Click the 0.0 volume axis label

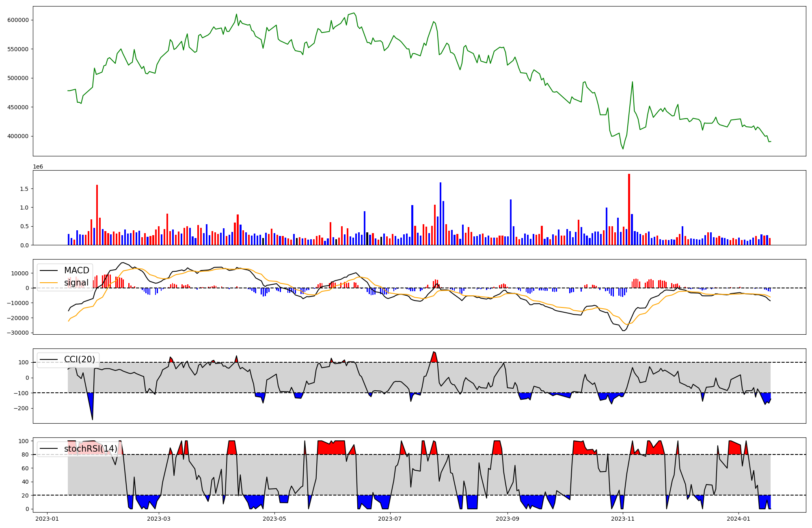[x=24, y=245]
